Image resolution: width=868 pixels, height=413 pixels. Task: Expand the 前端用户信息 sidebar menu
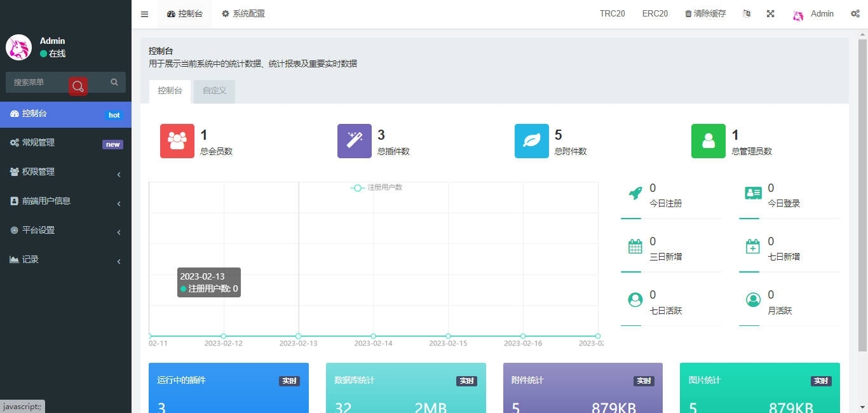point(65,201)
